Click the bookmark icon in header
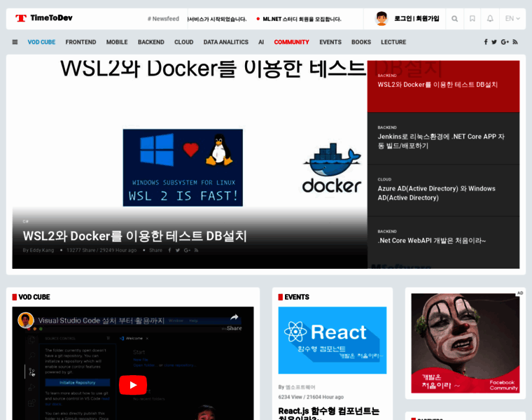 [472, 19]
